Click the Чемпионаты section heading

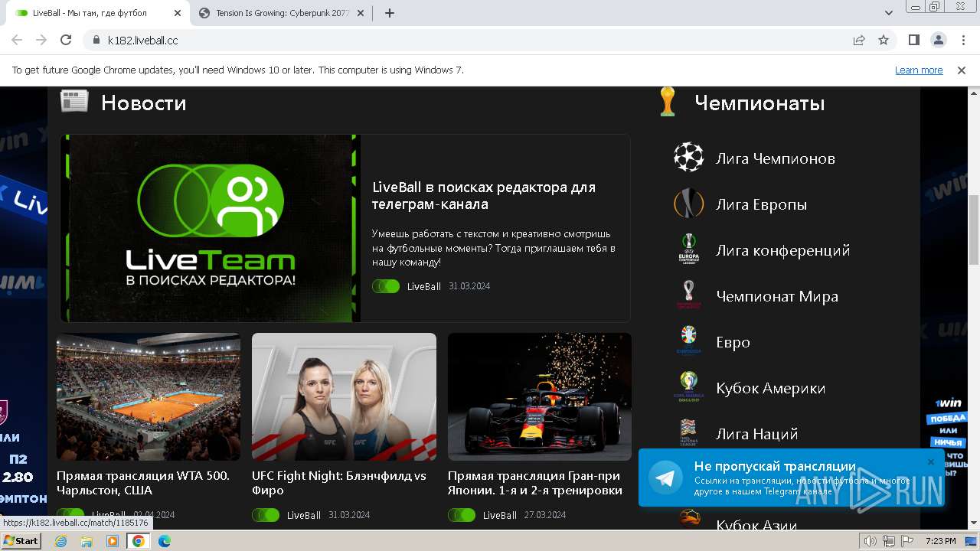[759, 103]
